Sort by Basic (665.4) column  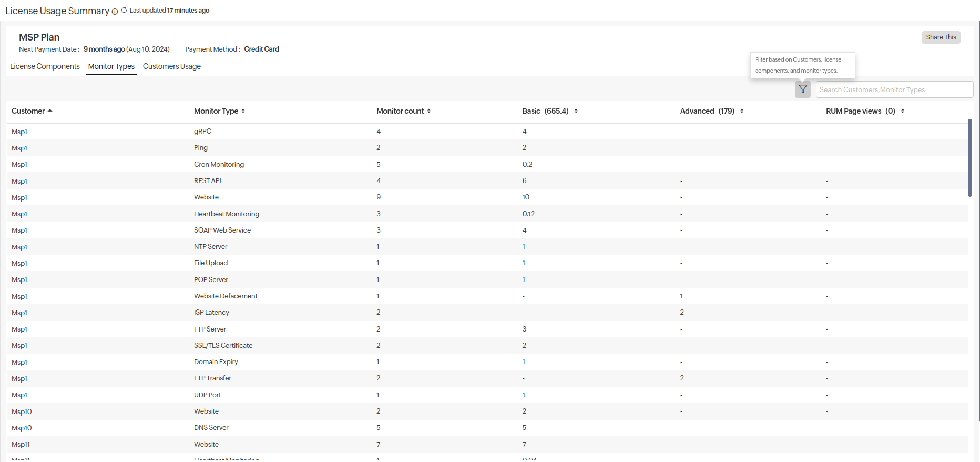click(576, 111)
